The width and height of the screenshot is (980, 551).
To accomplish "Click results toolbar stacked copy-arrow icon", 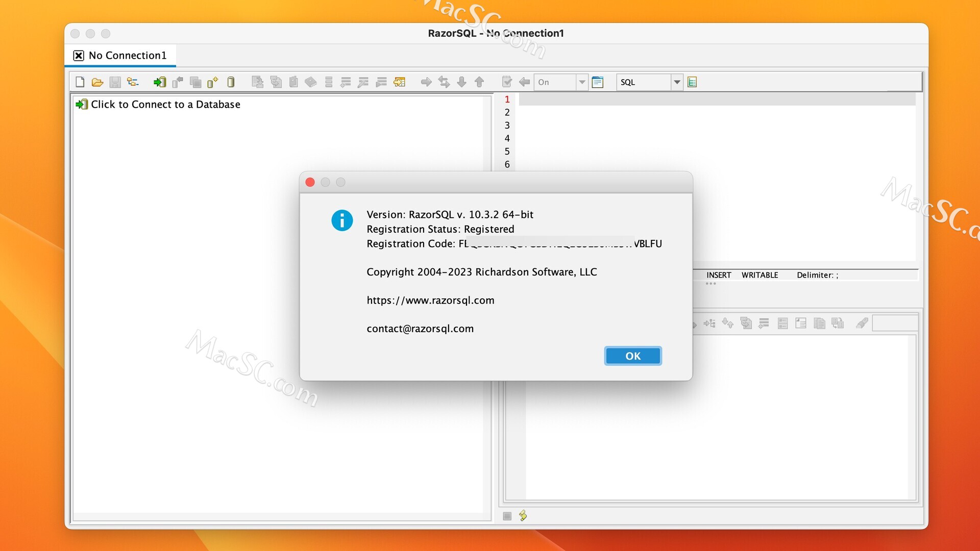I will coord(746,323).
